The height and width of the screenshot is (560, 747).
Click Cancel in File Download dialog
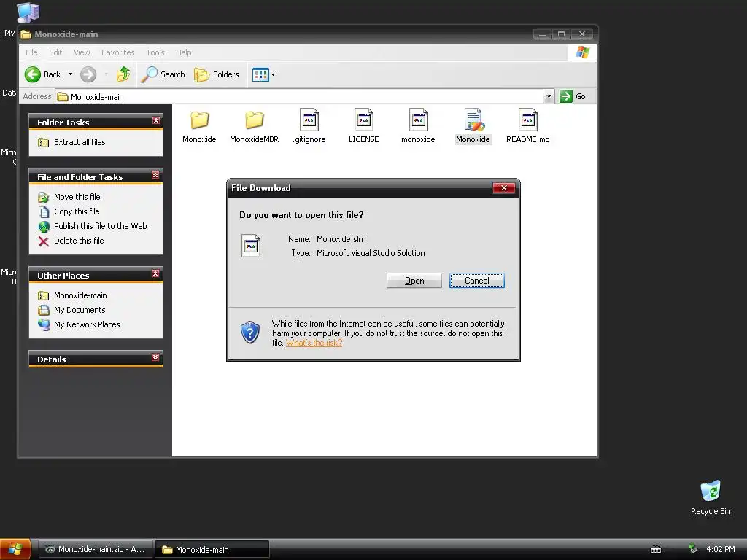[x=477, y=281]
